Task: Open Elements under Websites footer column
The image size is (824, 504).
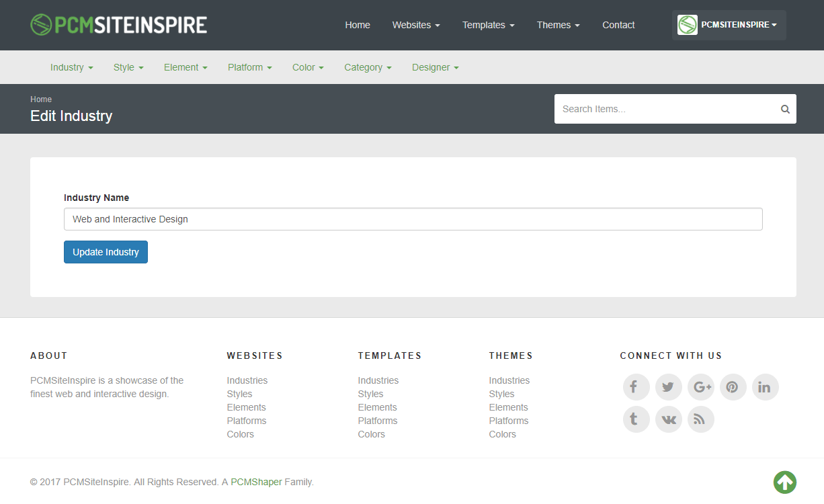Action: tap(247, 407)
